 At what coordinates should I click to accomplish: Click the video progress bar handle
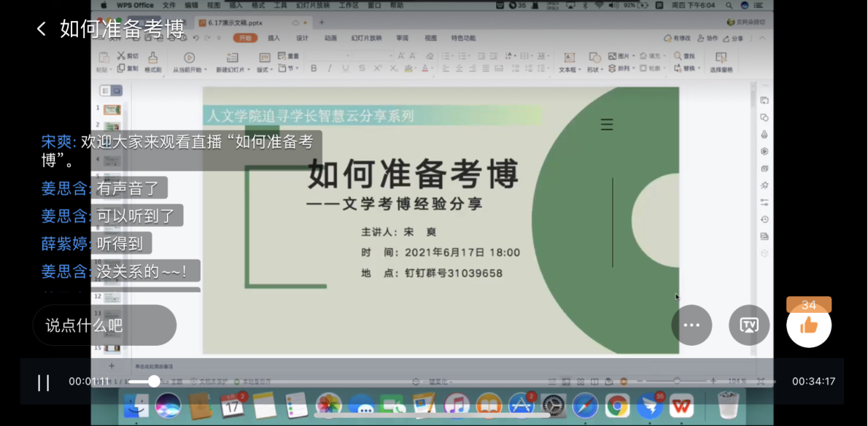pyautogui.click(x=154, y=382)
